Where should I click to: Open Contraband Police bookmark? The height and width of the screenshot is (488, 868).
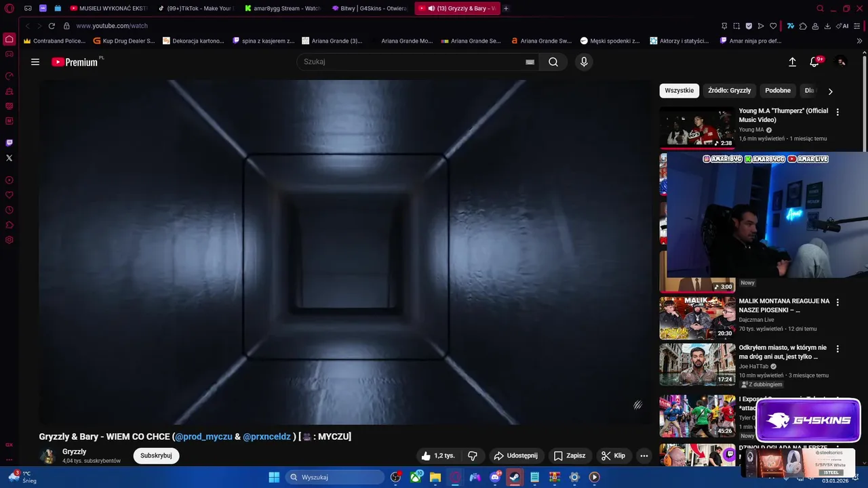tap(54, 41)
